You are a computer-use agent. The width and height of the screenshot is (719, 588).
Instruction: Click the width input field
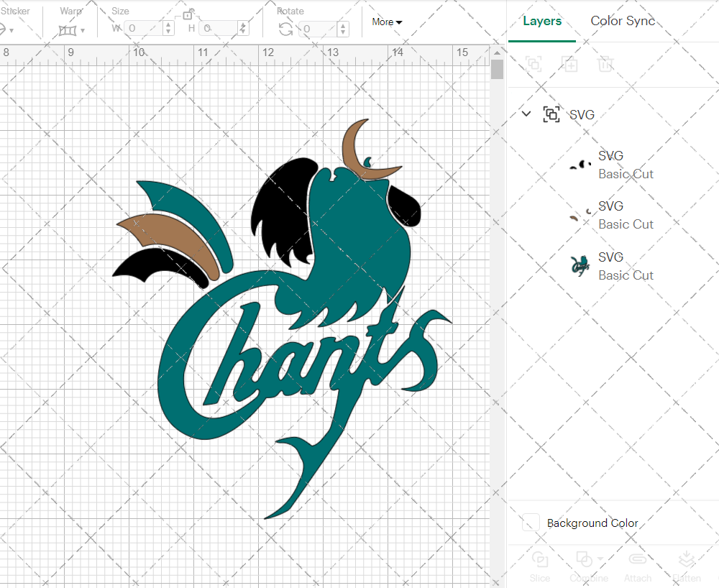pyautogui.click(x=144, y=28)
